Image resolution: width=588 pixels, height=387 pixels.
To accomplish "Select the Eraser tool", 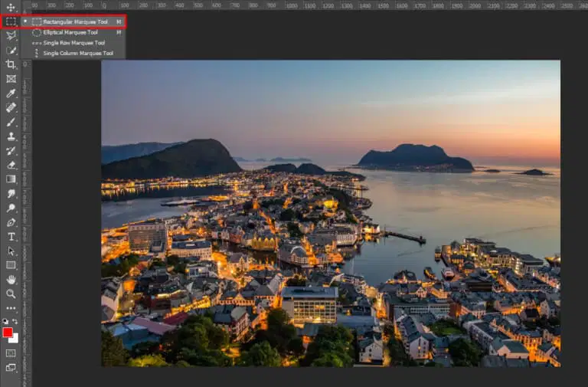I will click(x=11, y=164).
